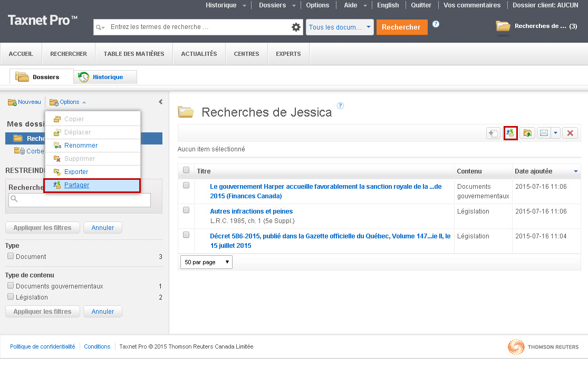Image resolution: width=588 pixels, height=376 pixels.
Task: Check the Harper government document row
Action: (186, 185)
